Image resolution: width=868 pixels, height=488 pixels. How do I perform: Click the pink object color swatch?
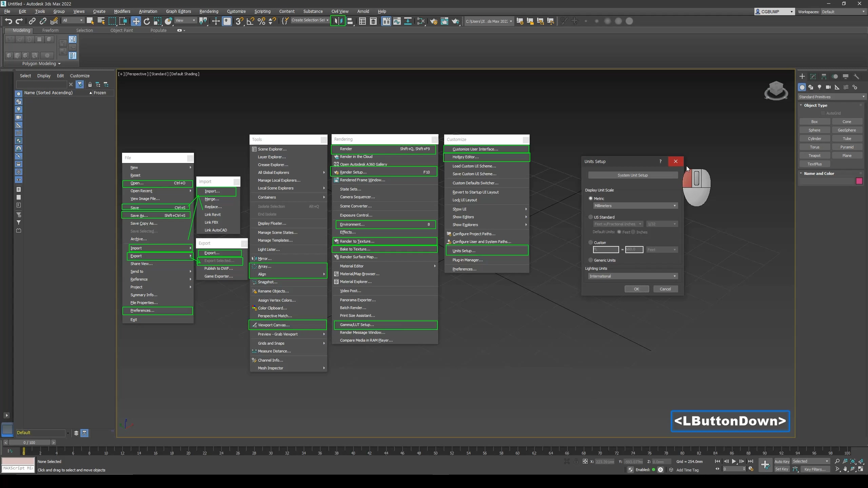(859, 181)
